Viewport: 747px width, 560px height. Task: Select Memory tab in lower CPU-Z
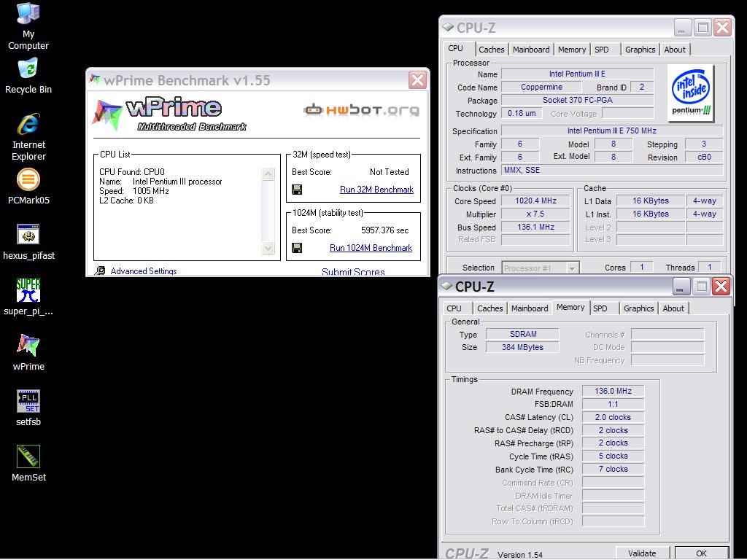[x=570, y=308]
